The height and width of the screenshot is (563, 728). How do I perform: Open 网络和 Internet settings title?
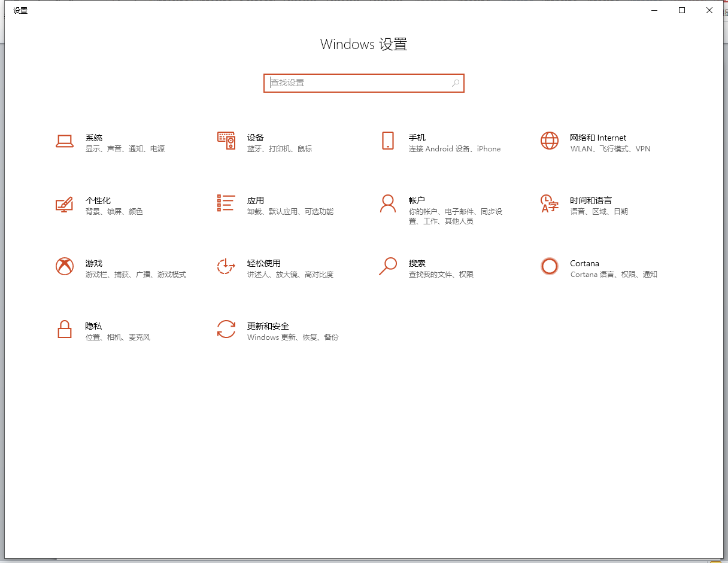click(598, 138)
